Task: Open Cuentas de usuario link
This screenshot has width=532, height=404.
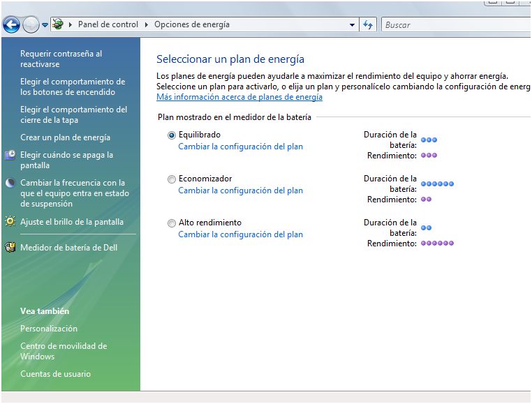Action: tap(55, 374)
